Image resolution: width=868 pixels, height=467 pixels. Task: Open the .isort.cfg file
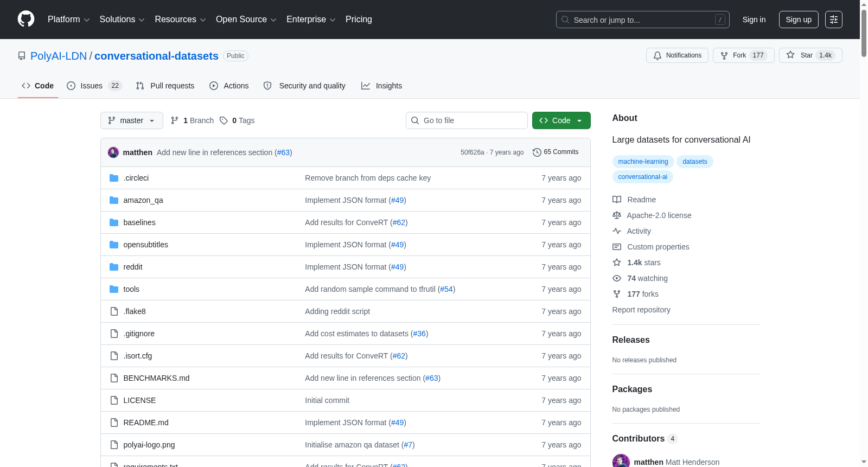coord(138,356)
